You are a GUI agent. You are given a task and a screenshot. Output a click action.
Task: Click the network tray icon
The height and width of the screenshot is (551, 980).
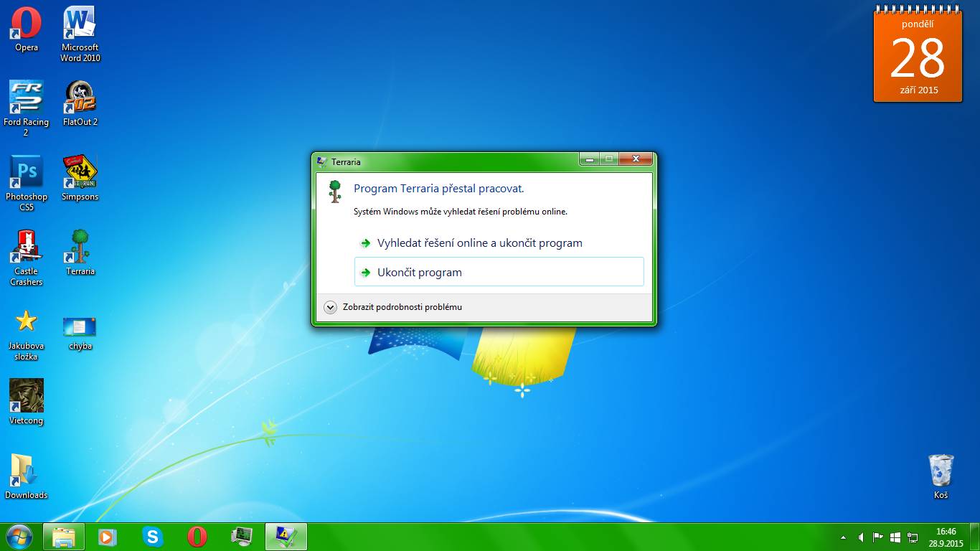(x=913, y=537)
